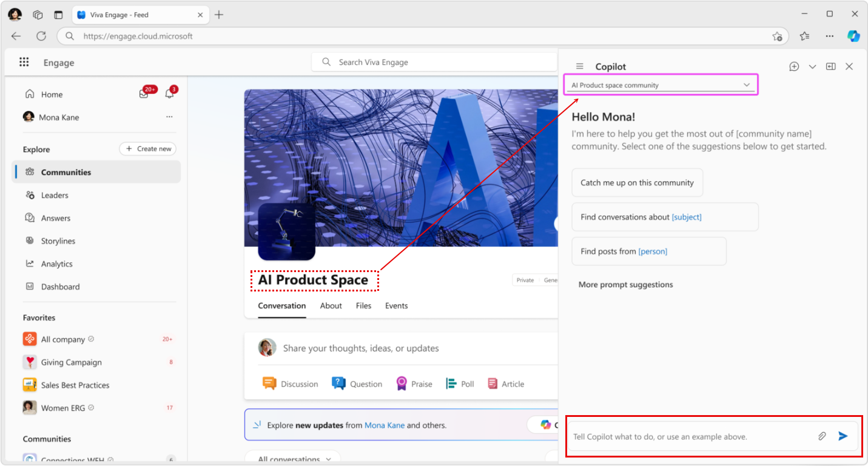Click the notifications bell icon
Viewport: 868px width, 466px height.
(170, 94)
